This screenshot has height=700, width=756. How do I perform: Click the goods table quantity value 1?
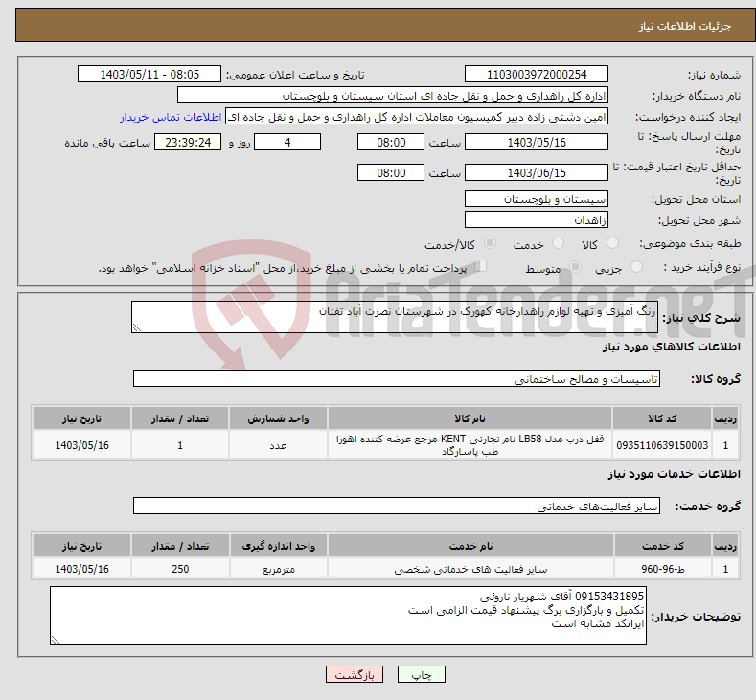coord(180,445)
